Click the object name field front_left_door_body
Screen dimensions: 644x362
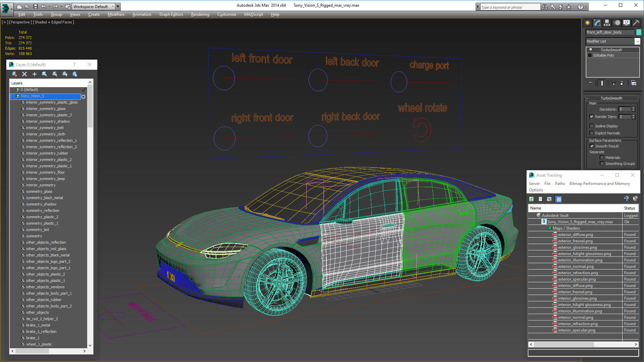(610, 32)
